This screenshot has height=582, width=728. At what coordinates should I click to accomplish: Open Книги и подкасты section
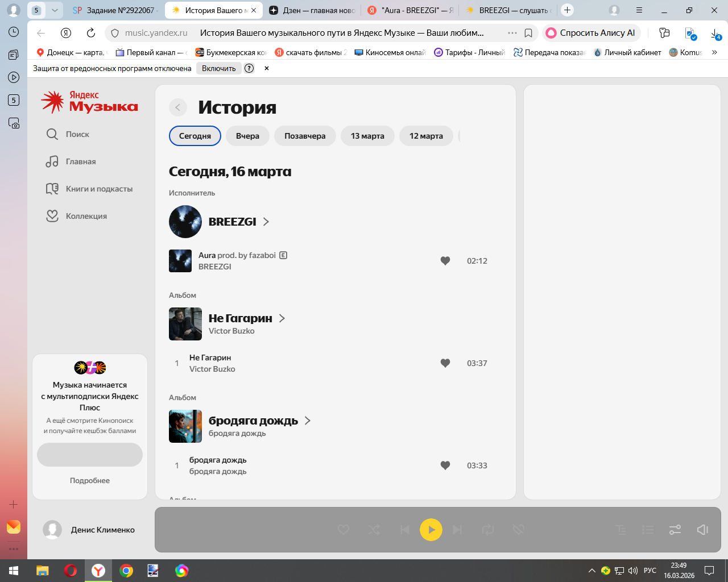point(89,189)
